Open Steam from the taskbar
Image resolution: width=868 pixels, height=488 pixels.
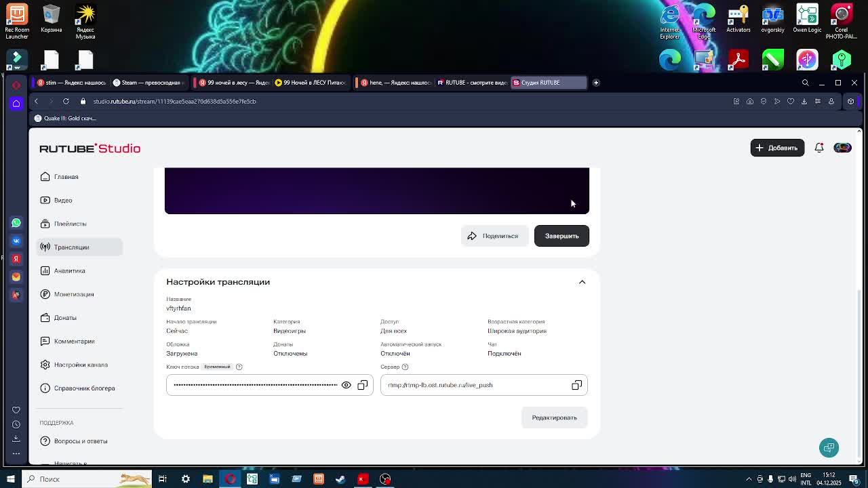340,479
